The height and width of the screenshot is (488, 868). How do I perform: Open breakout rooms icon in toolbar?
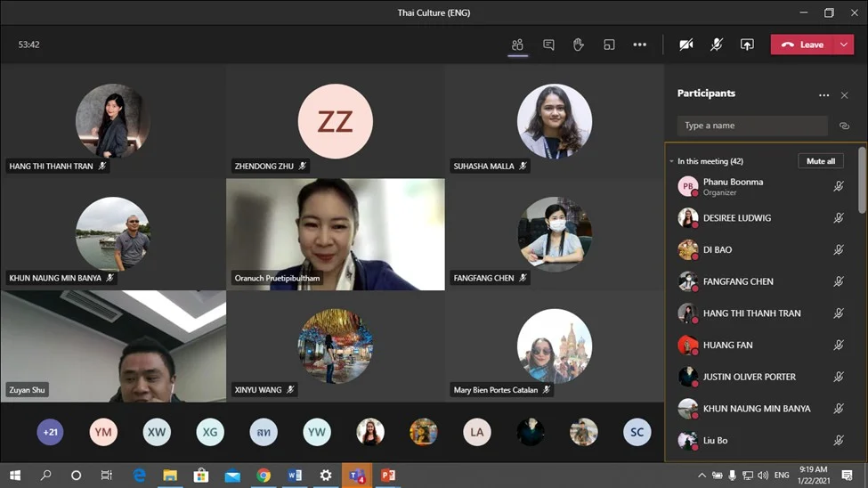609,45
